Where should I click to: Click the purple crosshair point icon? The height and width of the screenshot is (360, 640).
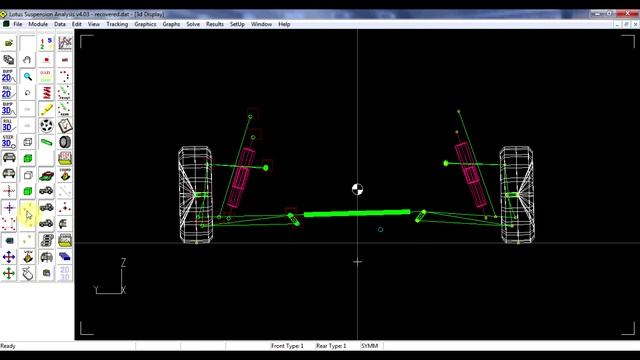9,208
